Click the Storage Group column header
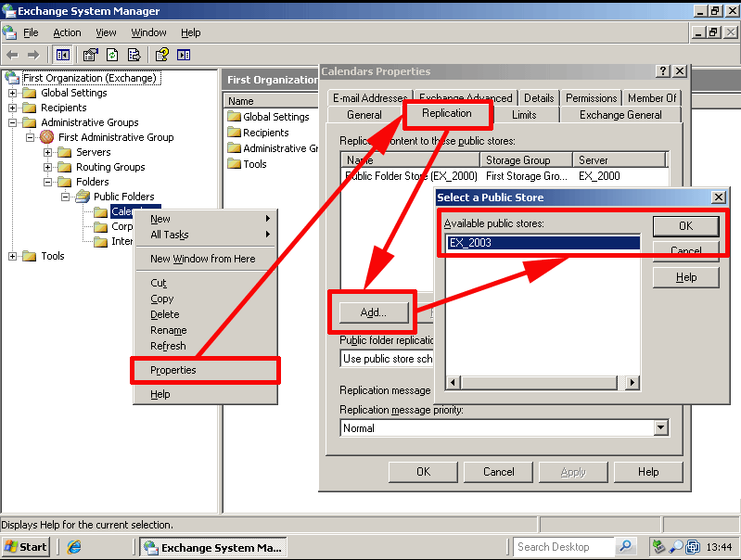This screenshot has height=560, width=741. coord(527,160)
